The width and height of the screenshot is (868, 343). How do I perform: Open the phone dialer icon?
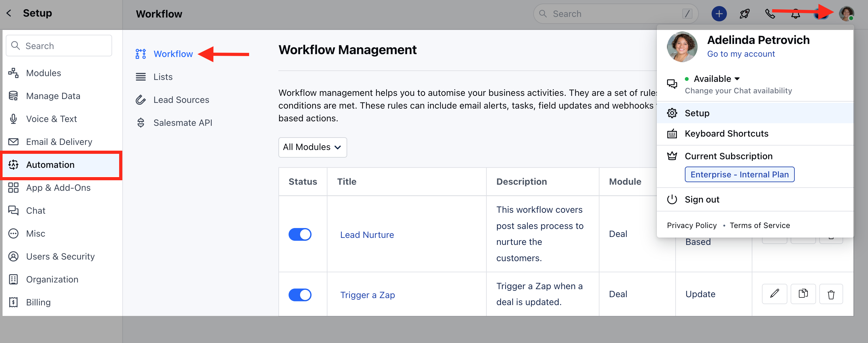pos(770,13)
